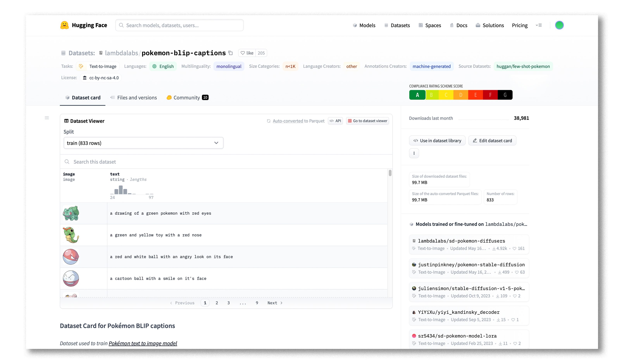
Task: Click the Auto-converted refresh icon
Action: [268, 121]
